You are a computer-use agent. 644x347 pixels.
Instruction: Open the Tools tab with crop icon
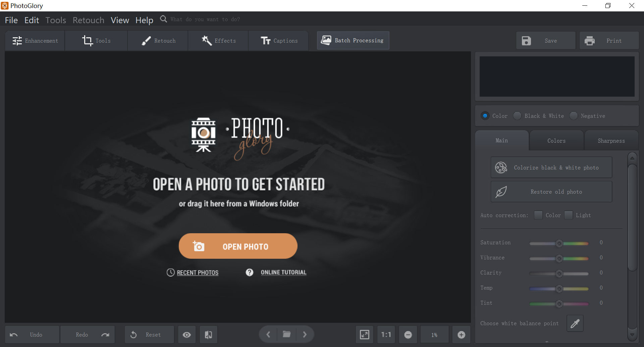point(96,41)
